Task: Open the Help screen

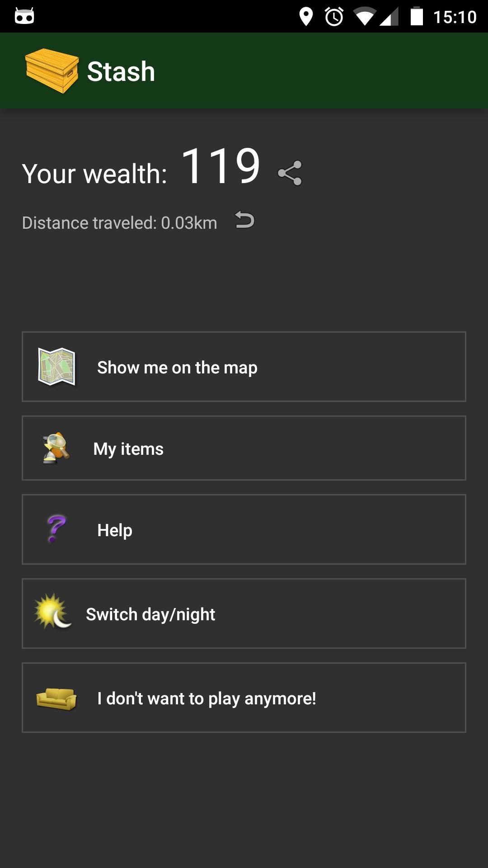Action: (115, 530)
